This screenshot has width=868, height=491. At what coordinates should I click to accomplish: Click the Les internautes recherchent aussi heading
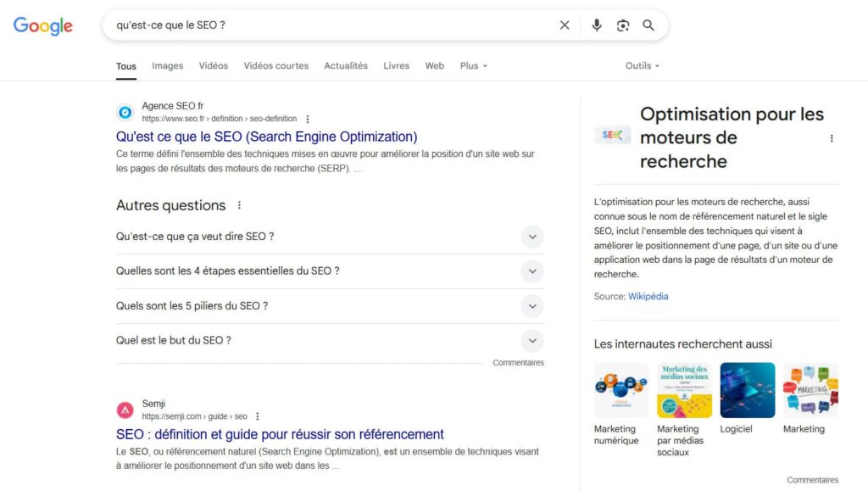point(682,344)
